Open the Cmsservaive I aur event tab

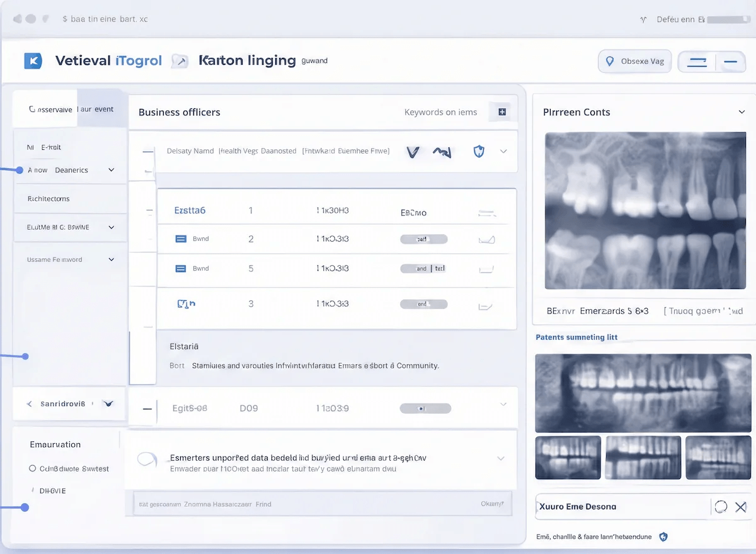(71, 109)
